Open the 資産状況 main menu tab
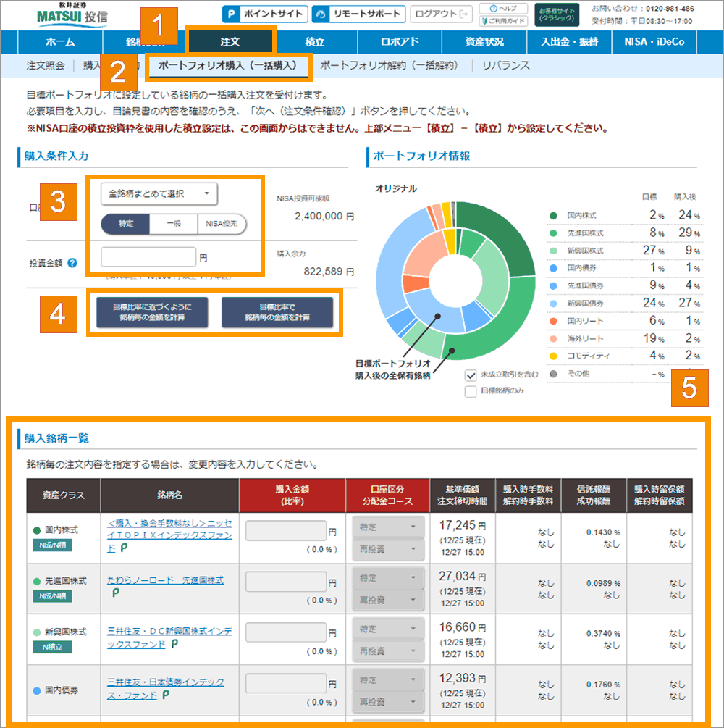 click(x=484, y=42)
